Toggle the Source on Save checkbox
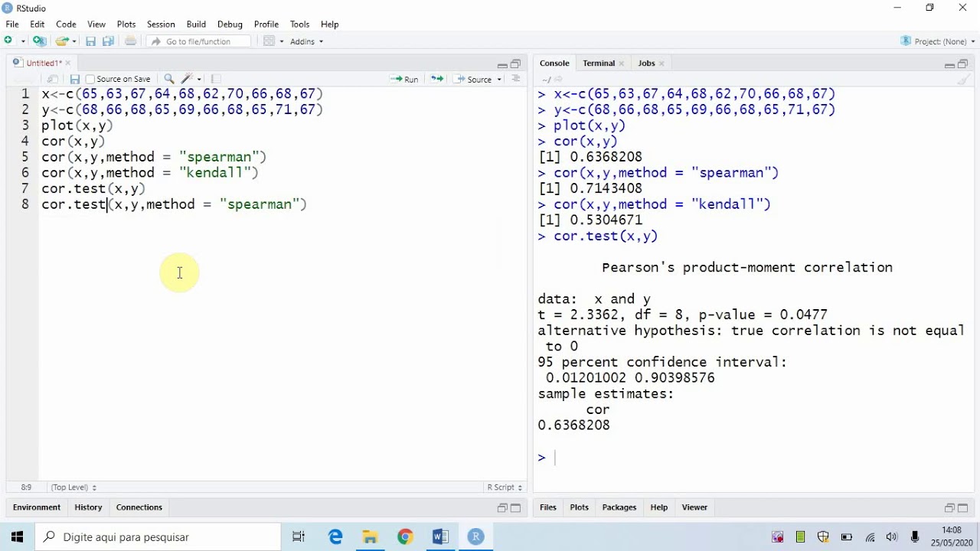The height and width of the screenshot is (551, 980). 90,79
